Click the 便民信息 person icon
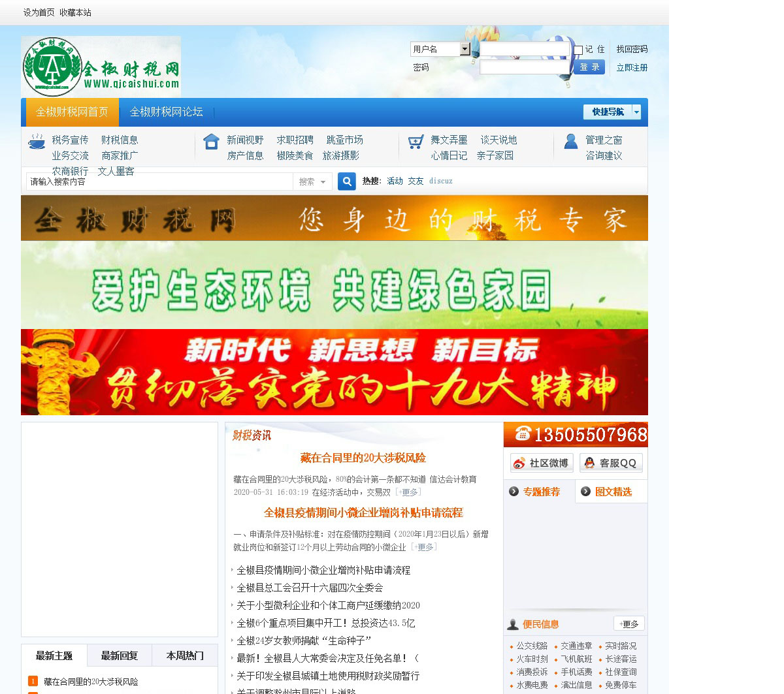Screen dimensions: 784x694 coord(514,624)
